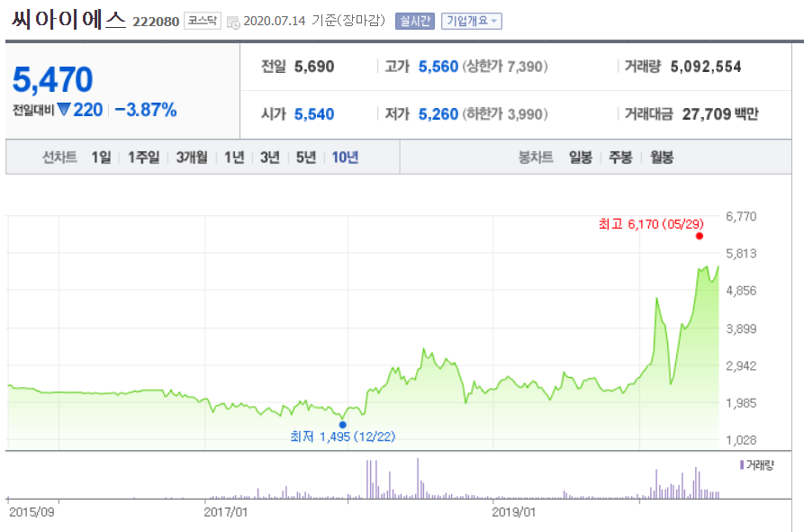Click the 거래대금 27,709 백만 value

[720, 114]
